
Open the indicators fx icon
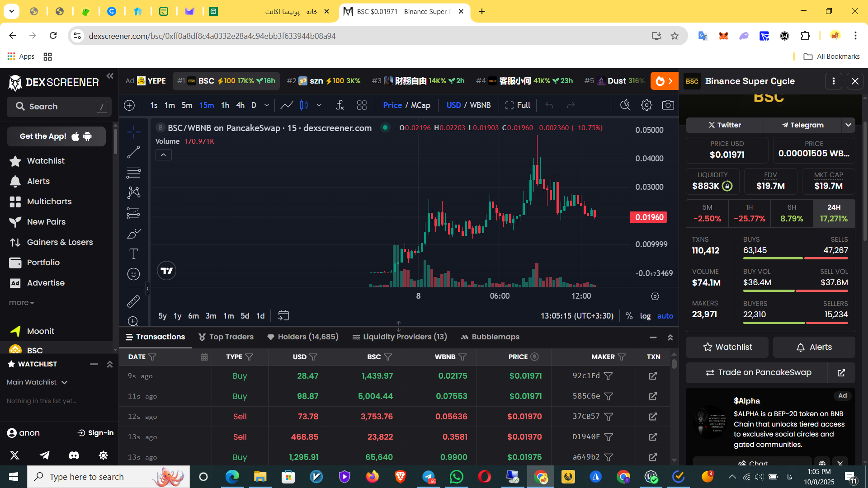[340, 105]
